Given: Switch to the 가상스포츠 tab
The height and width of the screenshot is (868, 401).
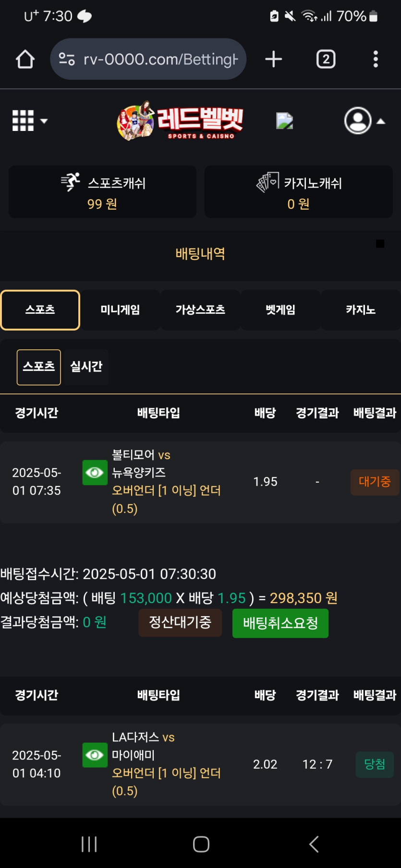Looking at the screenshot, I should pos(200,310).
